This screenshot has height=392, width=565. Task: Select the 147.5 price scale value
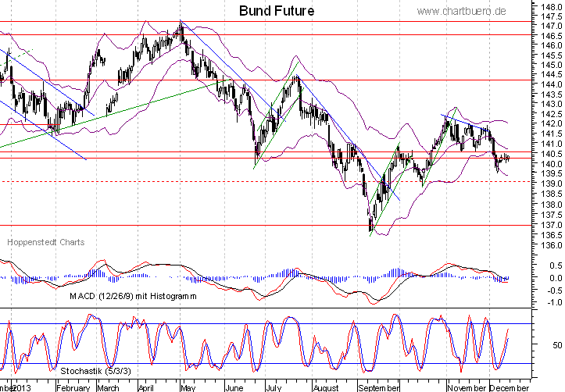(x=552, y=16)
